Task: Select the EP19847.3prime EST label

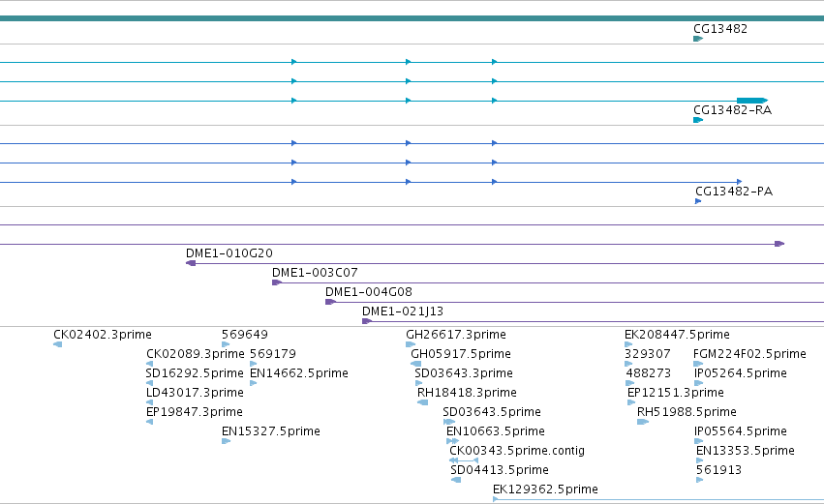Action: click(195, 412)
